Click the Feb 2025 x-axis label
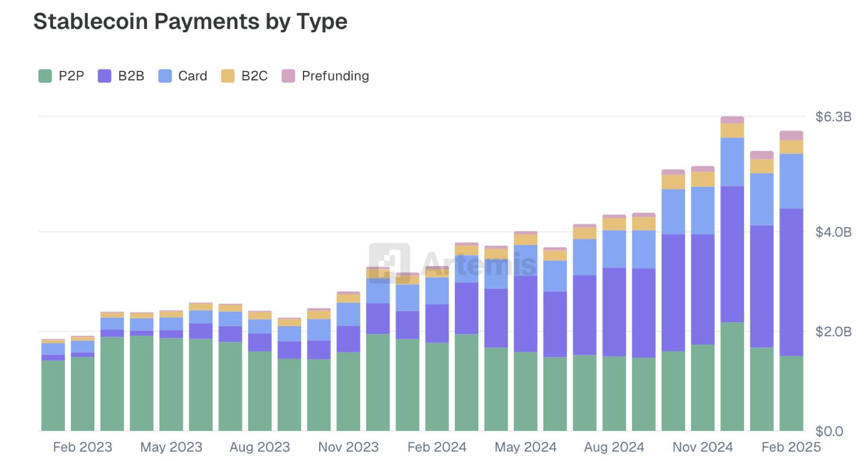 point(791,447)
